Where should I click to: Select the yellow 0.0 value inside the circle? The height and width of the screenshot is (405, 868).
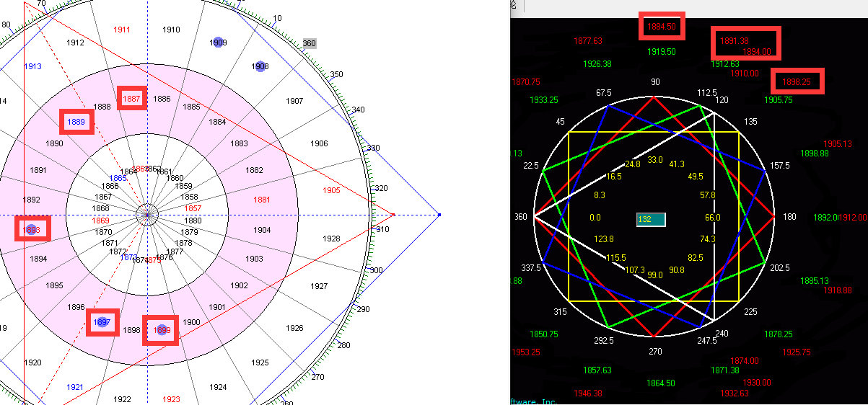(595, 218)
